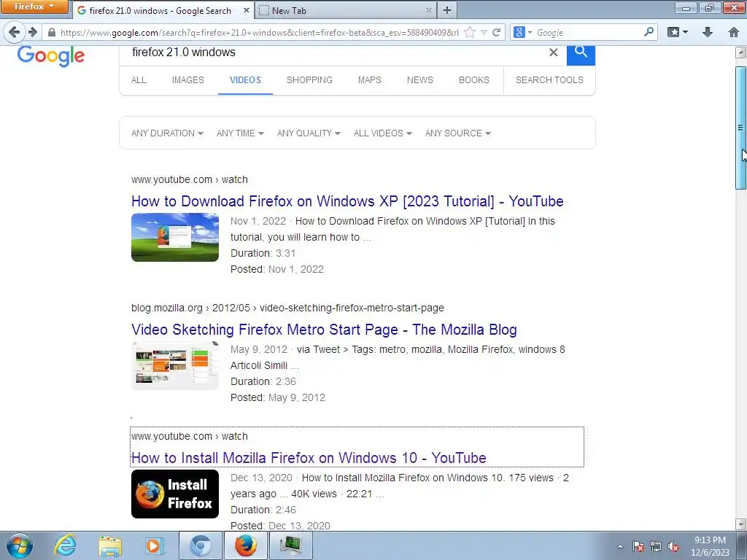
Task: Reload the page with the refresh icon
Action: pyautogui.click(x=496, y=32)
